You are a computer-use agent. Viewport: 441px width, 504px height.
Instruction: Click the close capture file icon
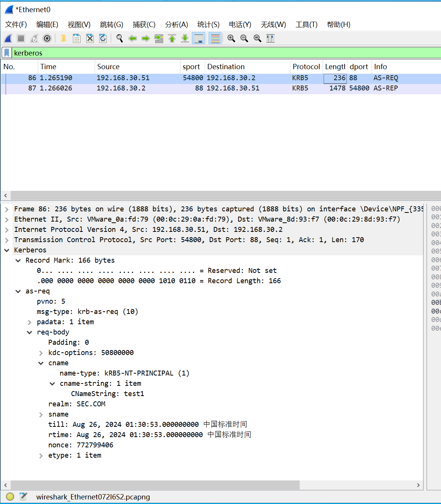point(90,38)
